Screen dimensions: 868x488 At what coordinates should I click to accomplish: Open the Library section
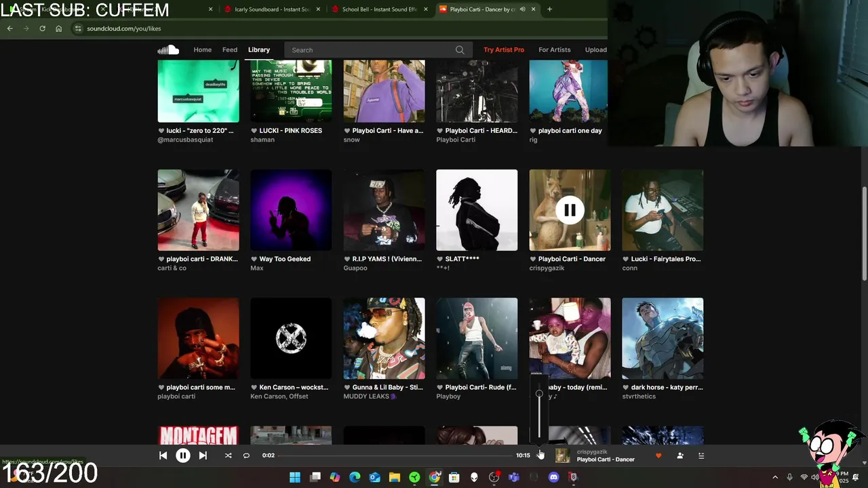(259, 49)
